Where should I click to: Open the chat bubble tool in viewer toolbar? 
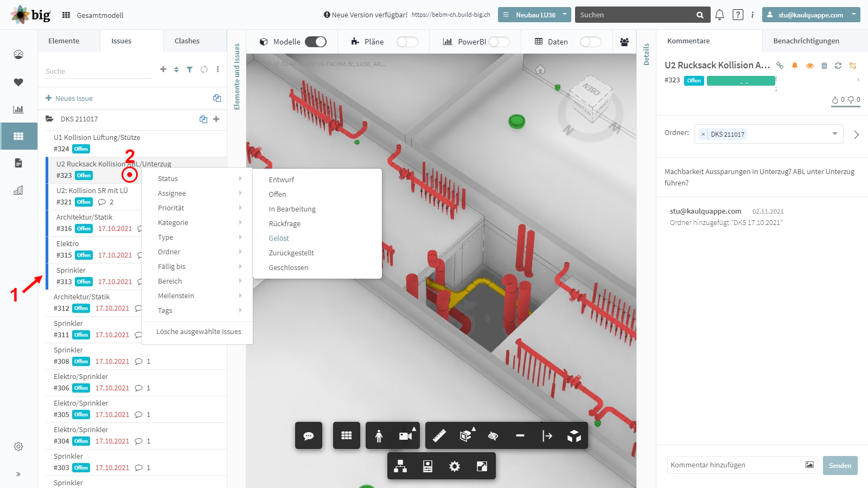click(x=309, y=435)
